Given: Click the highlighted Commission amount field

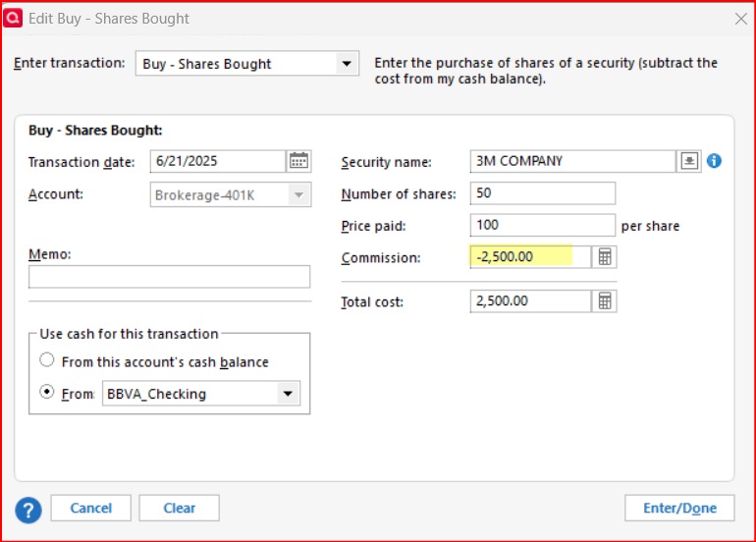Looking at the screenshot, I should pos(531,257).
